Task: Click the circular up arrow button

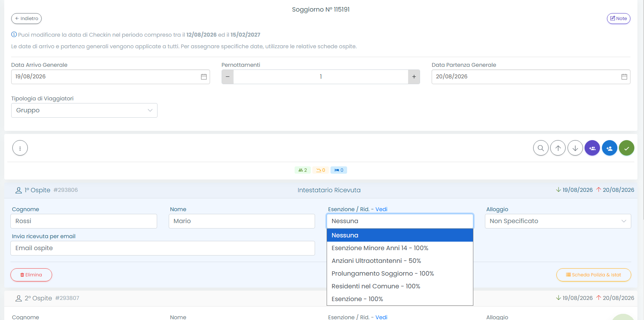Action: (x=558, y=148)
